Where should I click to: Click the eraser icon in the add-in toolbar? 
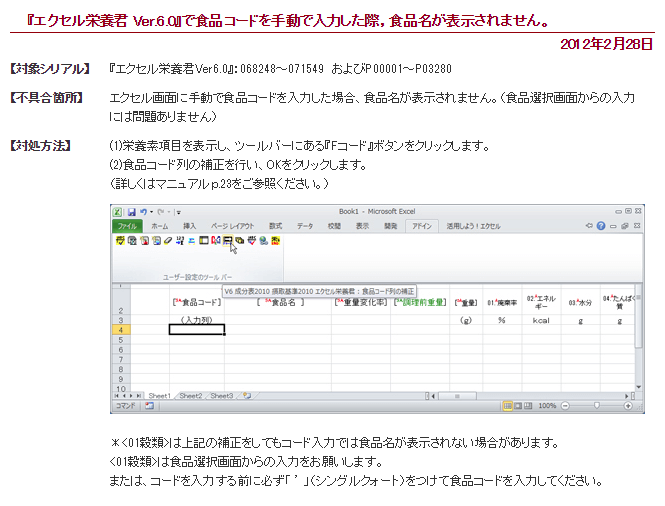pyautogui.click(x=168, y=240)
